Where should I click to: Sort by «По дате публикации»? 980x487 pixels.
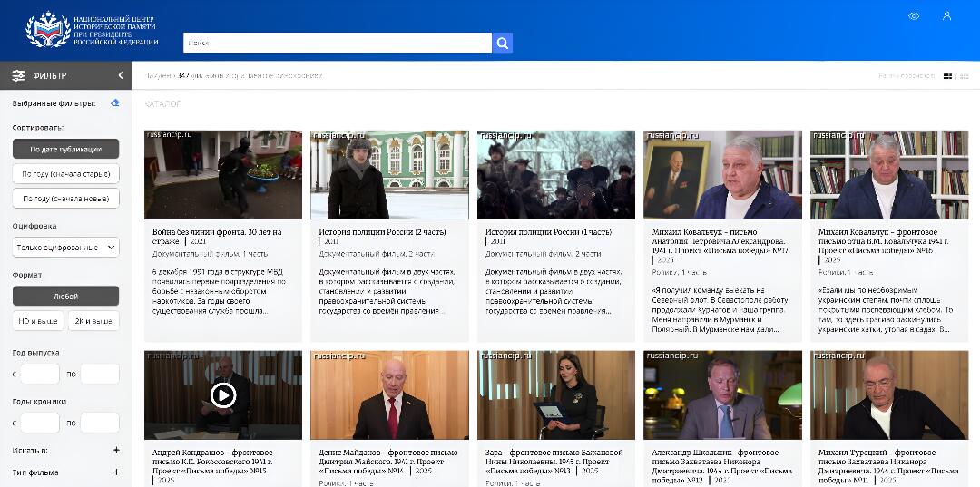point(65,150)
